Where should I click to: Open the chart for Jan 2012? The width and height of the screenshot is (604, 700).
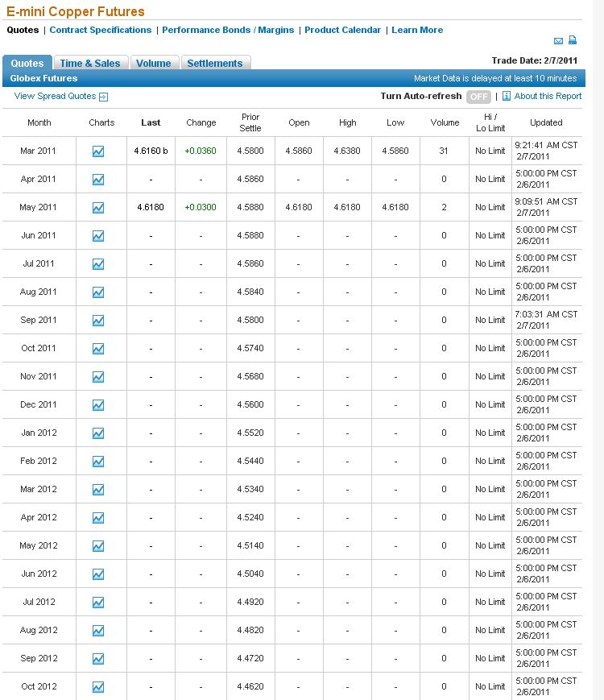98,433
